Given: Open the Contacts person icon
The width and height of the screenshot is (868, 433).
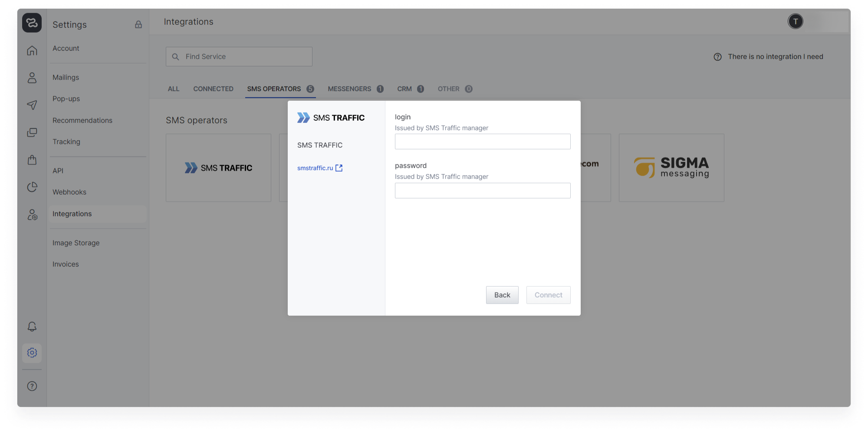Looking at the screenshot, I should (32, 78).
